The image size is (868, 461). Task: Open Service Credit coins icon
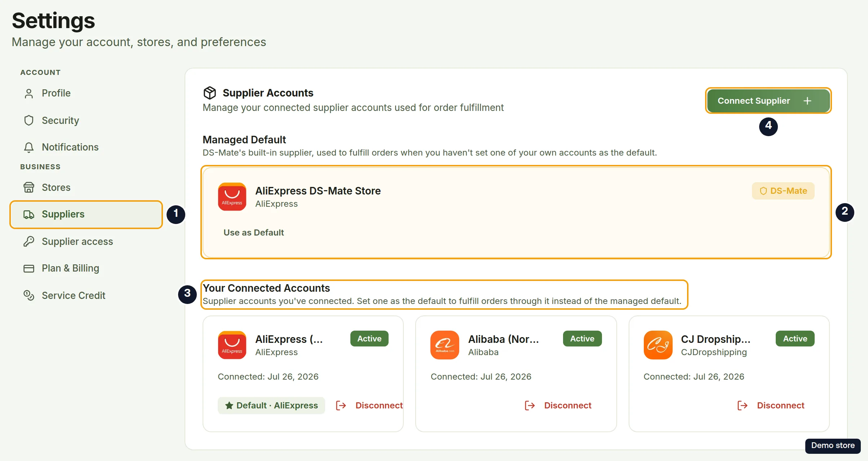pos(29,295)
